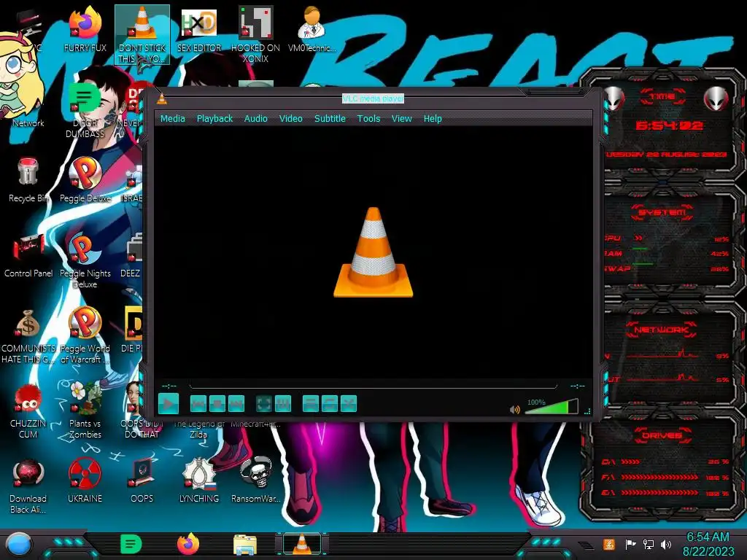Select Peggle World of Warcraft shortcut
Viewport: 747px width, 560px height.
pos(85,335)
